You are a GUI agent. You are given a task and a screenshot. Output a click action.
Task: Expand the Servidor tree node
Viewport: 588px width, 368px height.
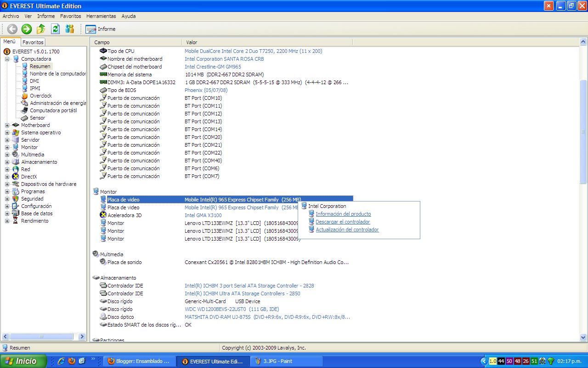7,140
